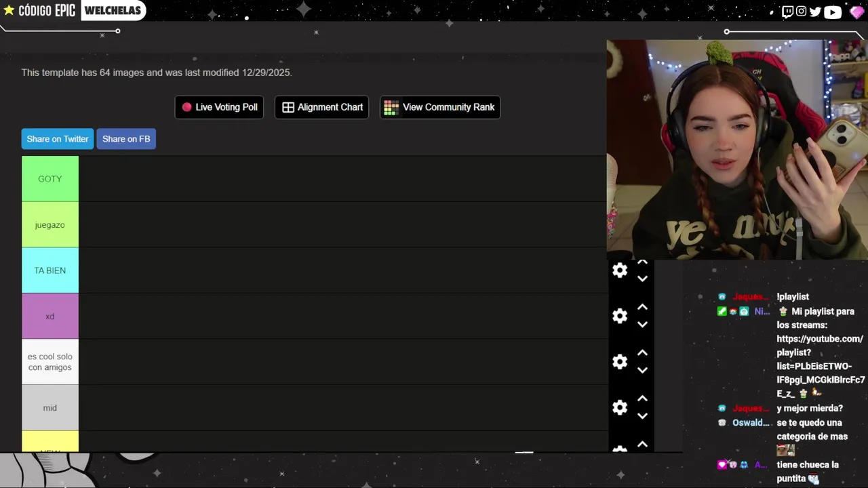Move 'es cool solo con amigos' tier down

(x=642, y=370)
